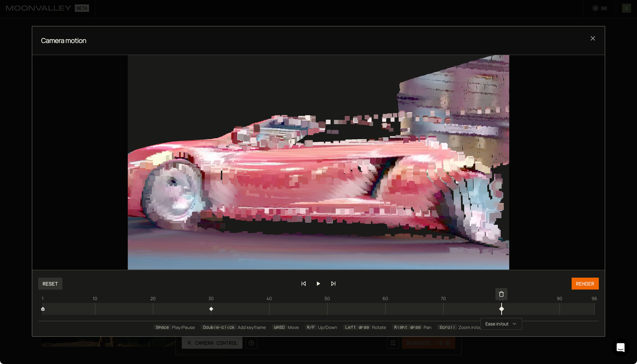Select the keyframe diamond at frame 30
This screenshot has height=364, width=637.
coord(211,309)
